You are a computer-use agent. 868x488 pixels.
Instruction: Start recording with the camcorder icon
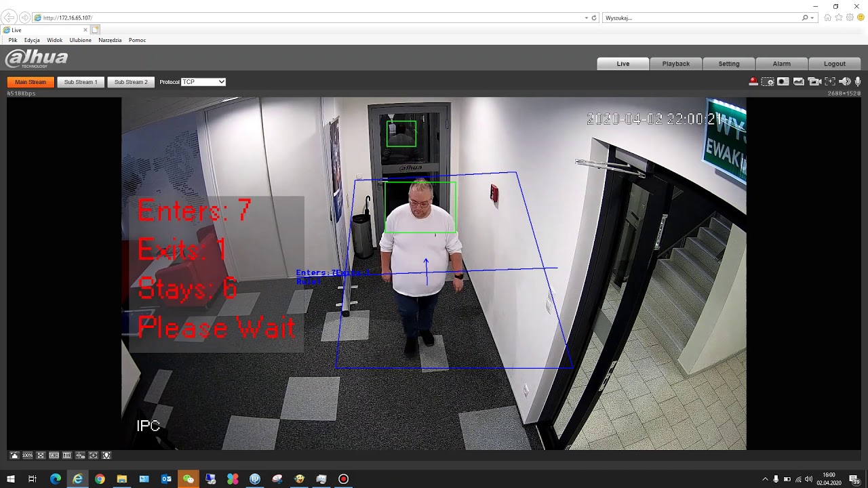[815, 82]
